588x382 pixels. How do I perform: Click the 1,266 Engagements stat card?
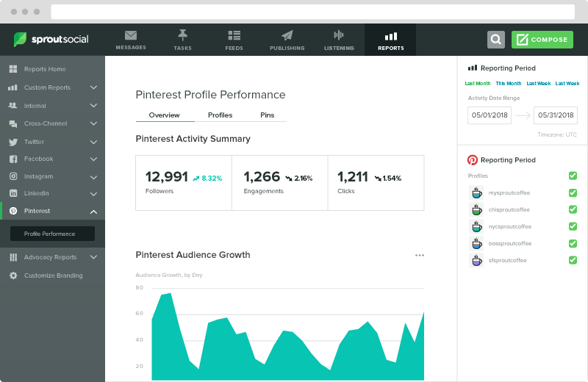click(280, 183)
